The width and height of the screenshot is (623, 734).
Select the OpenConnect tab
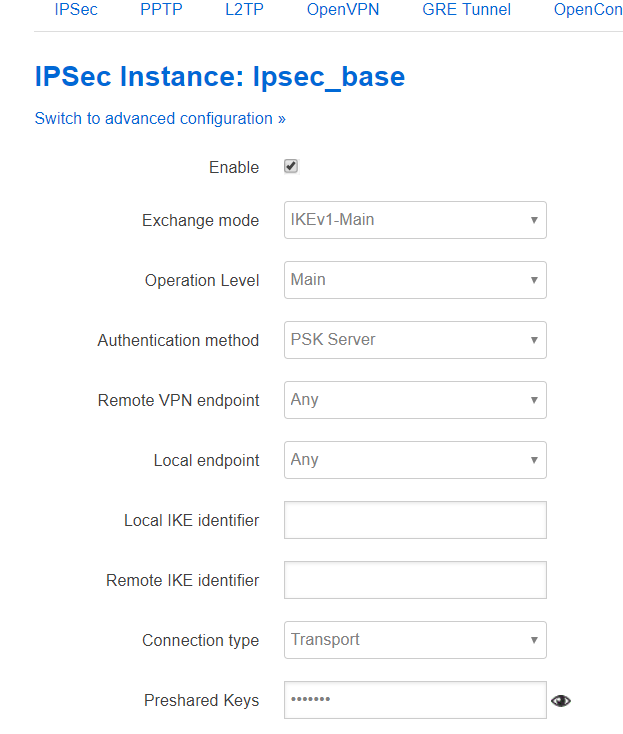click(x=588, y=10)
